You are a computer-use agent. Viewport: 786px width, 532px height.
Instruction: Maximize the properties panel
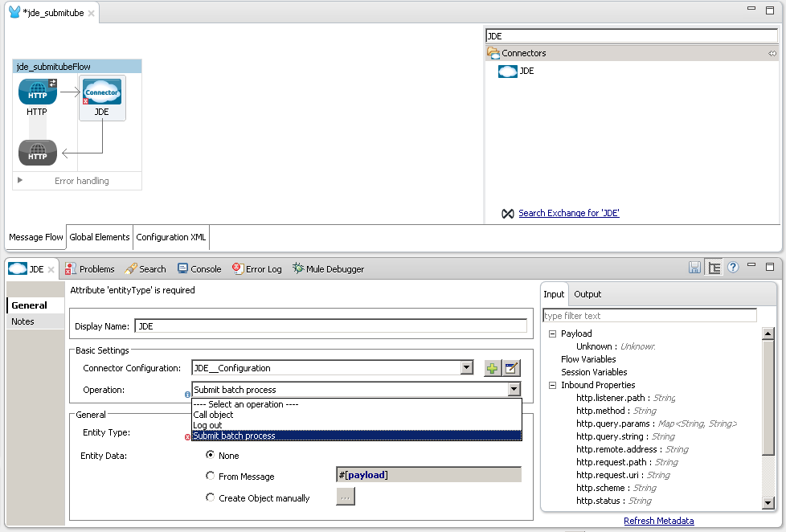click(x=770, y=267)
